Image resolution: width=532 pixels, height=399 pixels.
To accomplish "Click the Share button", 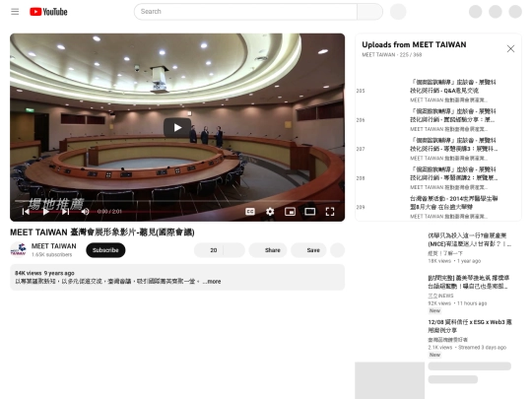I will [268, 250].
